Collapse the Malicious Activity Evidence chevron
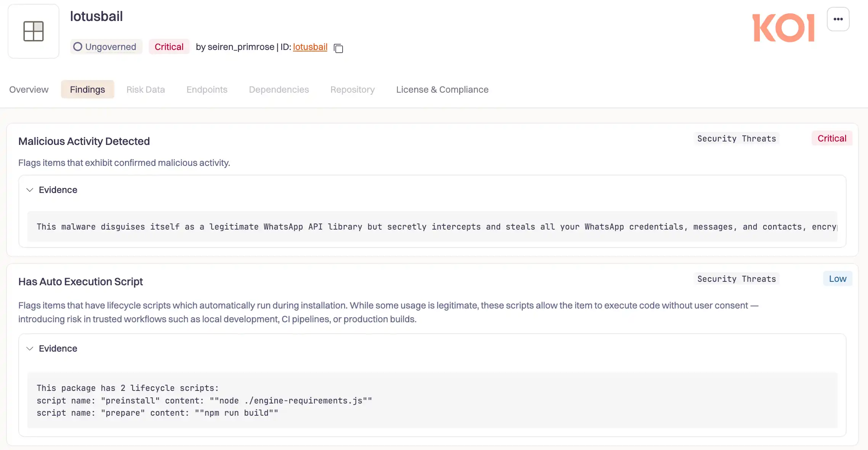Screen dimensions: 868x450 [30, 190]
